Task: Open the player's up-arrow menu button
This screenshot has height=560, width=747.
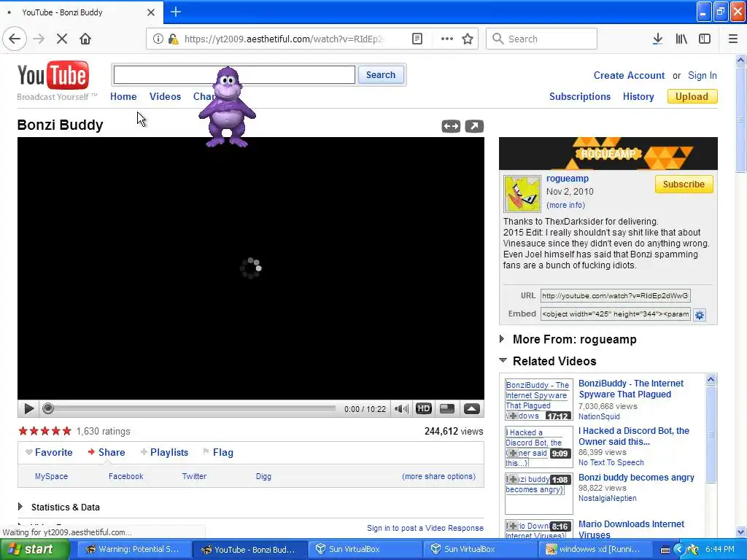Action: 472,408
